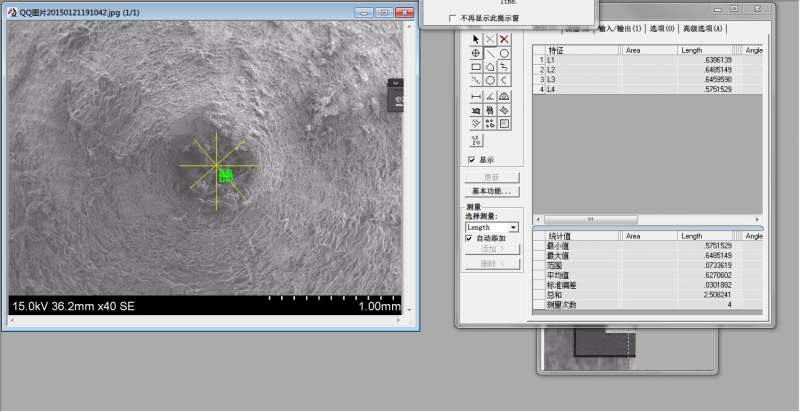Select the protractor measurement tool

504,96
